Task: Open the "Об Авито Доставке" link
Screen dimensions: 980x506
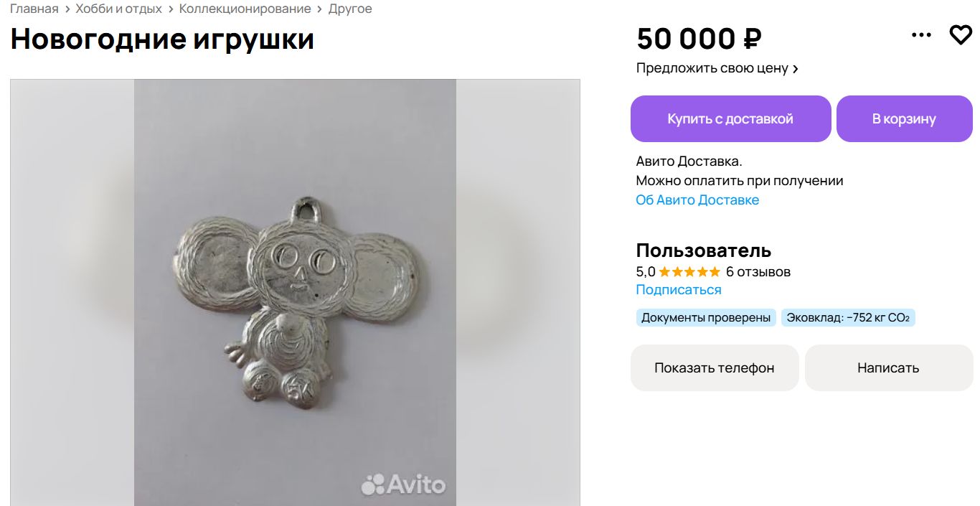Action: [697, 200]
